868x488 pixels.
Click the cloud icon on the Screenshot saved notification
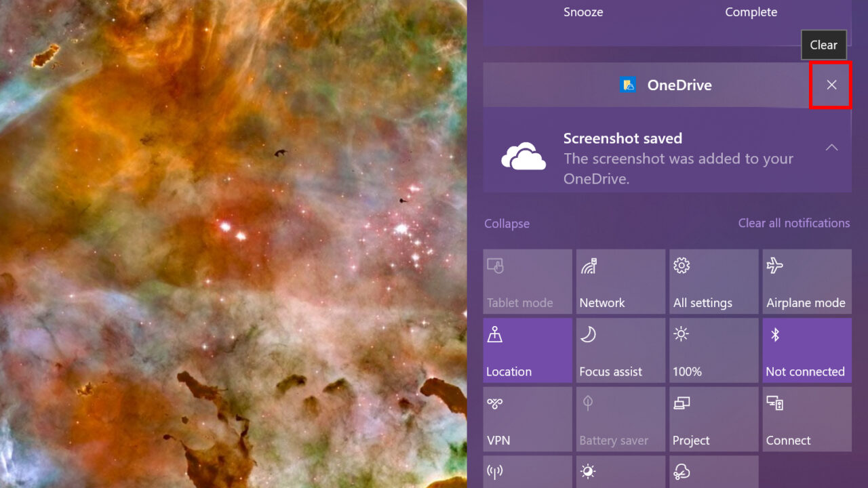pyautogui.click(x=524, y=157)
